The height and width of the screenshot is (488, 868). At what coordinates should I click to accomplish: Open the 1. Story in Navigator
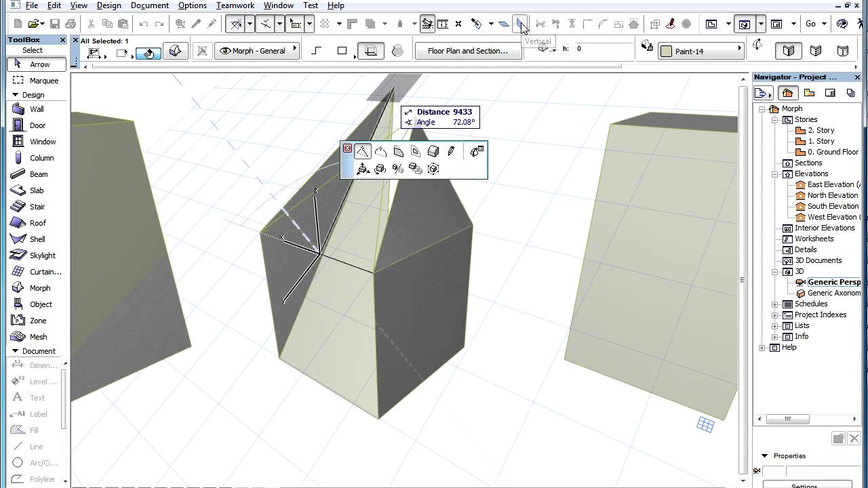coord(821,141)
